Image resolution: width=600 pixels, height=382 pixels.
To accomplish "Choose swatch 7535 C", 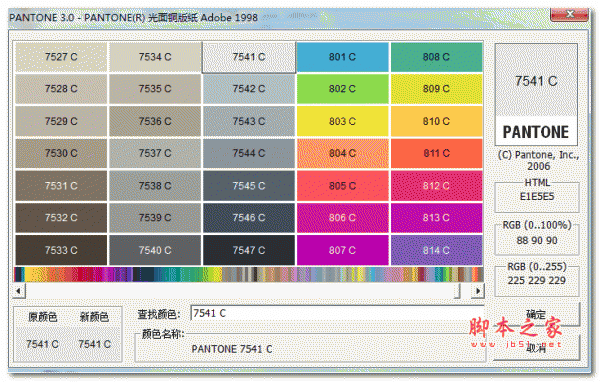I will [155, 89].
